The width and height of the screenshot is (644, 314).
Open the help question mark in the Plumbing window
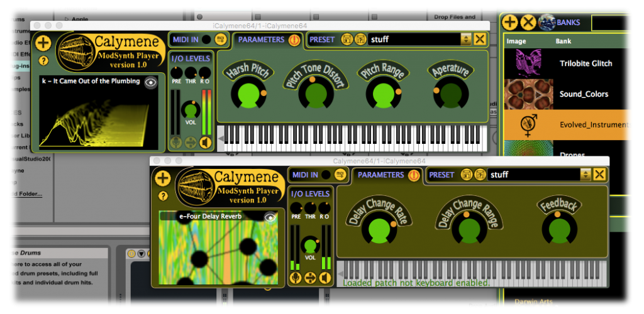43,61
